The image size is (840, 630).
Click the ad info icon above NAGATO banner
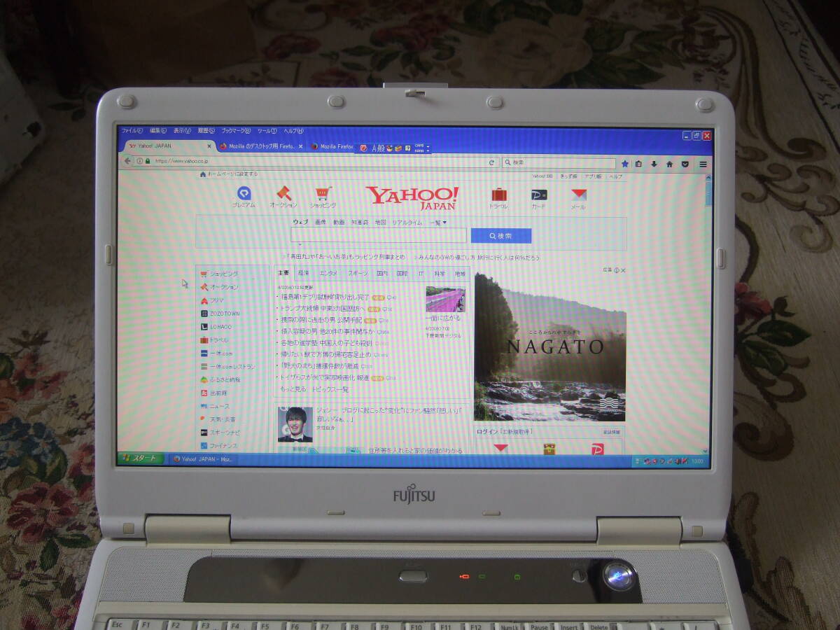click(x=616, y=270)
